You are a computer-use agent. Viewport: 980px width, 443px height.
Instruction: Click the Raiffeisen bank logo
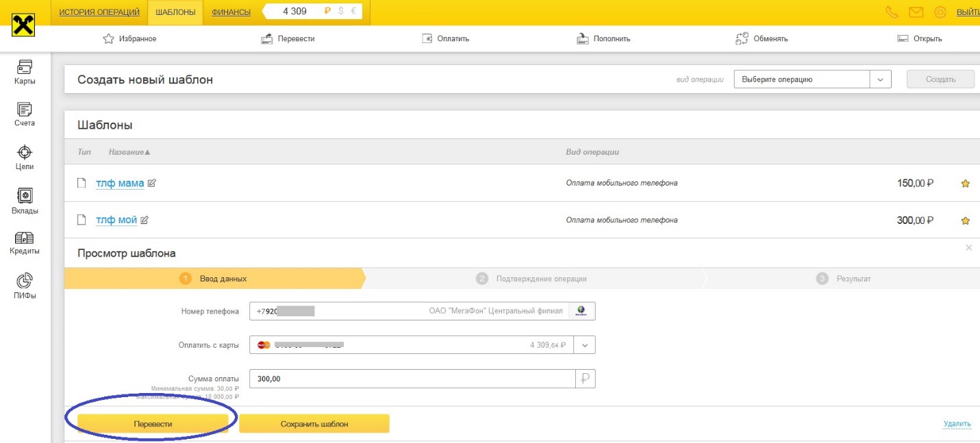point(24,26)
